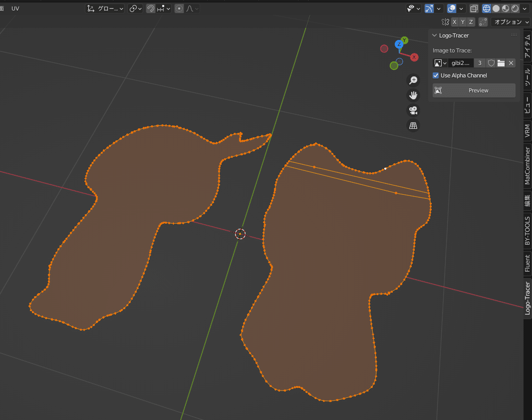
Task: Open the VRM sidebar tab
Action: point(527,131)
